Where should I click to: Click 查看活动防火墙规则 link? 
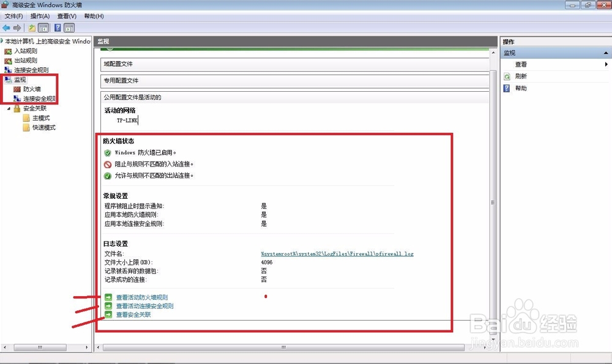tap(142, 297)
